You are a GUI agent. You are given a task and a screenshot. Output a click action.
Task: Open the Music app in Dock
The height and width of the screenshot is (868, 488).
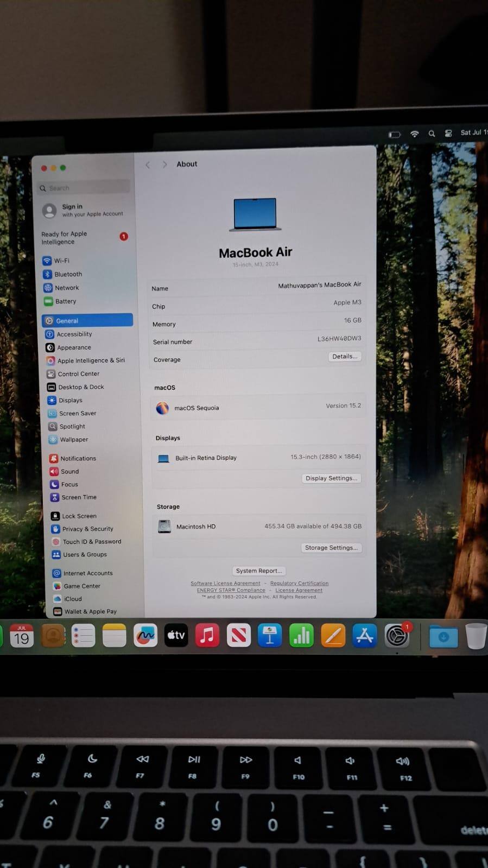point(207,635)
